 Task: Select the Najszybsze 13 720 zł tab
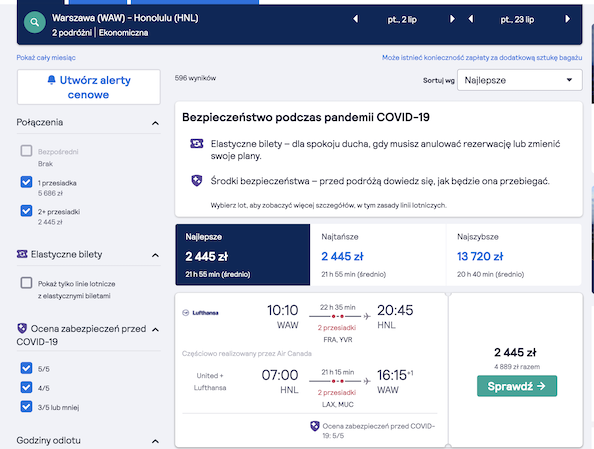[514, 255]
